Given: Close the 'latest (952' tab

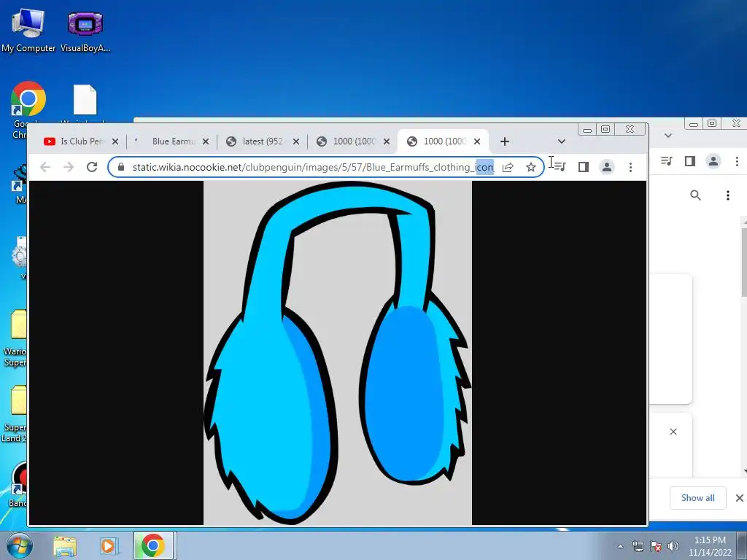Looking at the screenshot, I should pyautogui.click(x=296, y=141).
